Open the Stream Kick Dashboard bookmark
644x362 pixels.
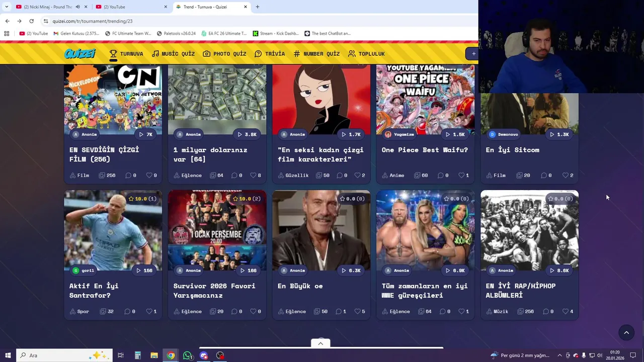pos(276,34)
